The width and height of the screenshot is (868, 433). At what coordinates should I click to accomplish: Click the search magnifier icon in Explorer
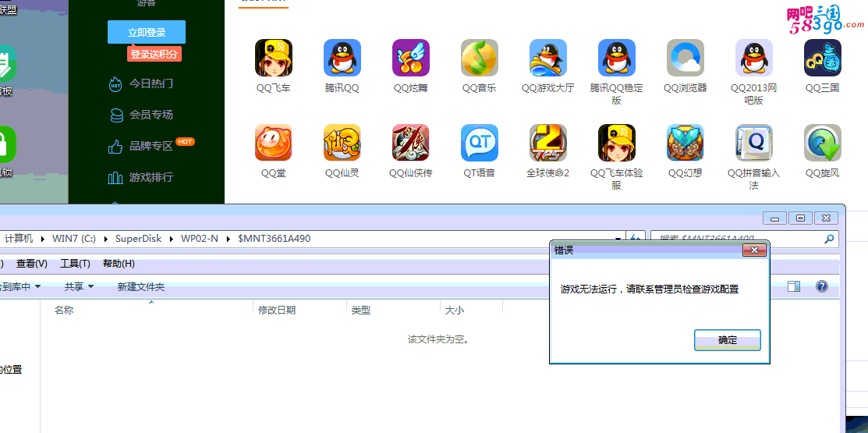pyautogui.click(x=829, y=240)
